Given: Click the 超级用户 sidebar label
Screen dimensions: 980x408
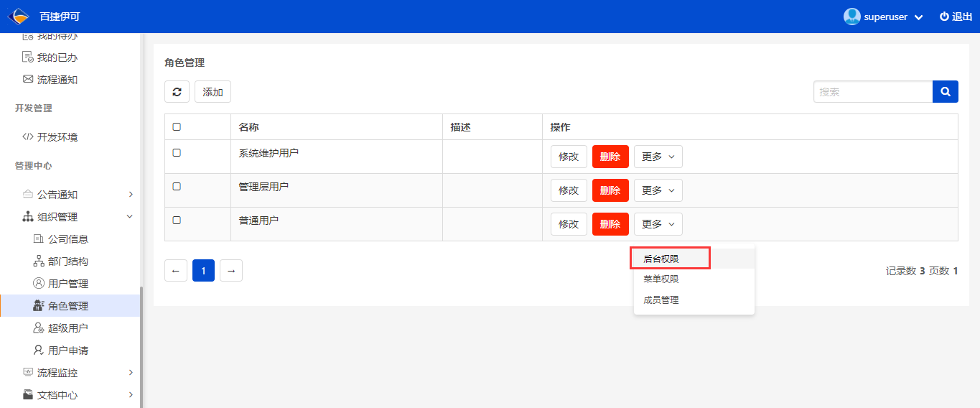Looking at the screenshot, I should [68, 328].
